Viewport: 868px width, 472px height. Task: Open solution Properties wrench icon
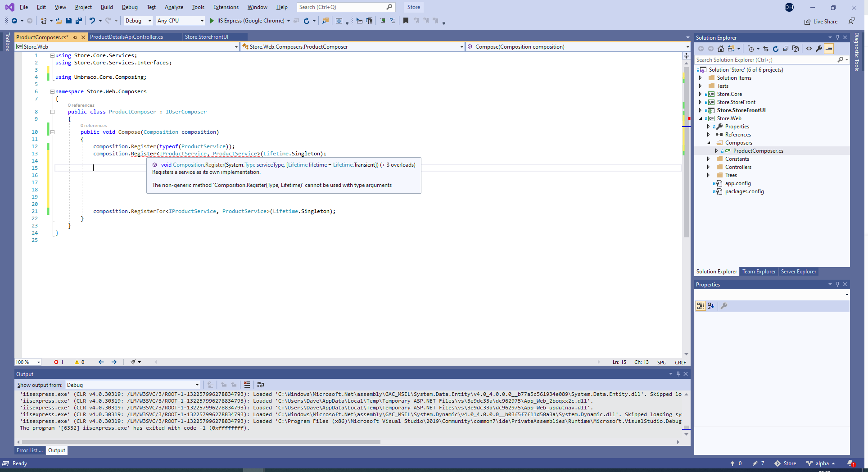[819, 49]
